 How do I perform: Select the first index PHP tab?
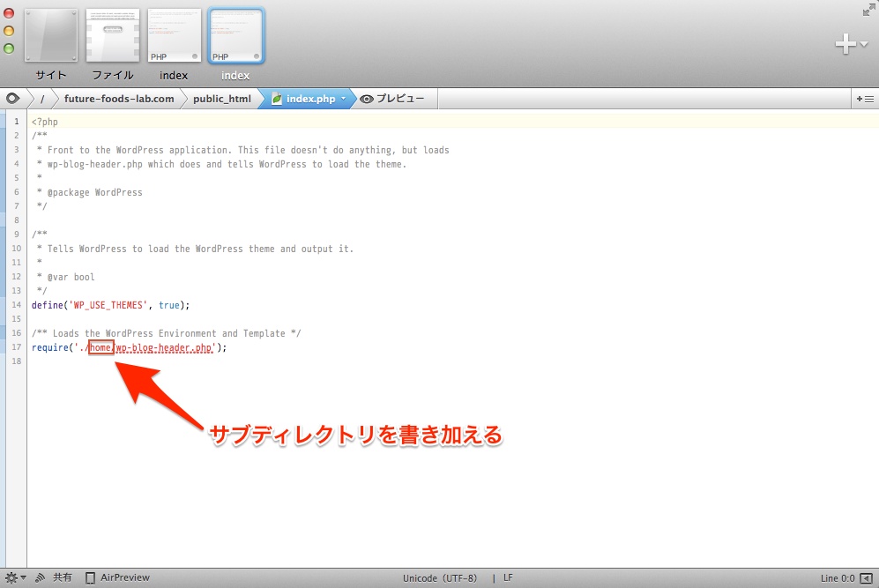tap(174, 35)
